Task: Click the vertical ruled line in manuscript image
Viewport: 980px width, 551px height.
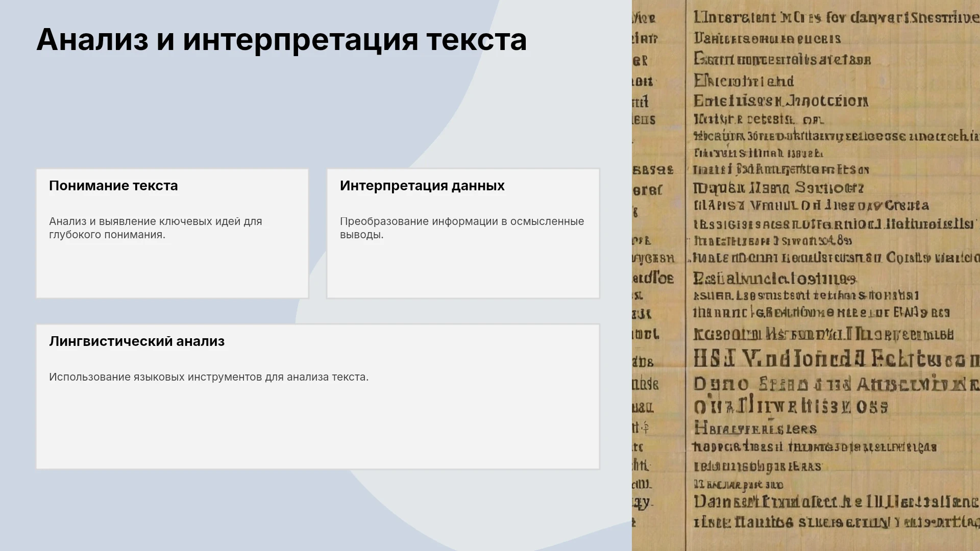Action: [x=685, y=275]
